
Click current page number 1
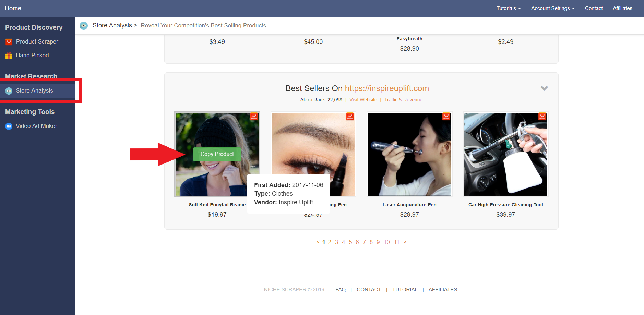pos(323,242)
